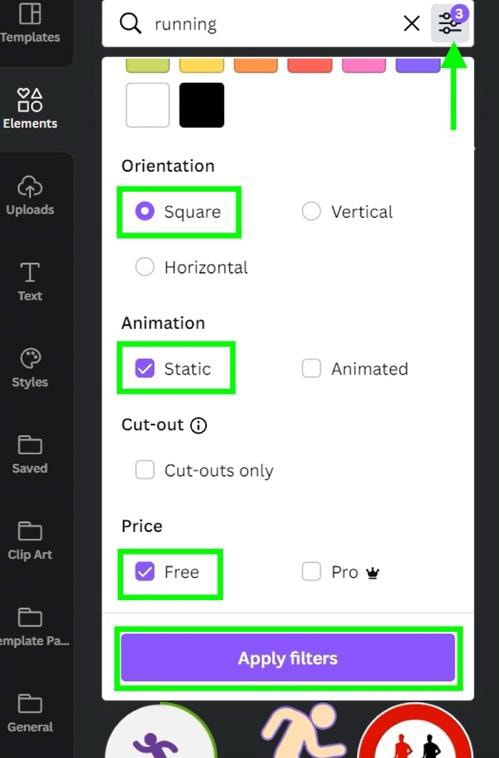Open the Saved folder
This screenshot has height=758, width=499.
30,454
